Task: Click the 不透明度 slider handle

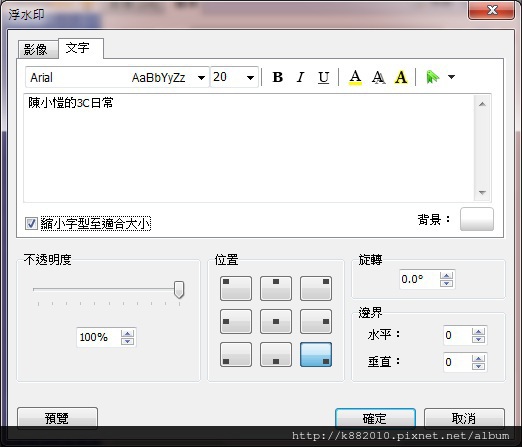Action: pyautogui.click(x=179, y=289)
